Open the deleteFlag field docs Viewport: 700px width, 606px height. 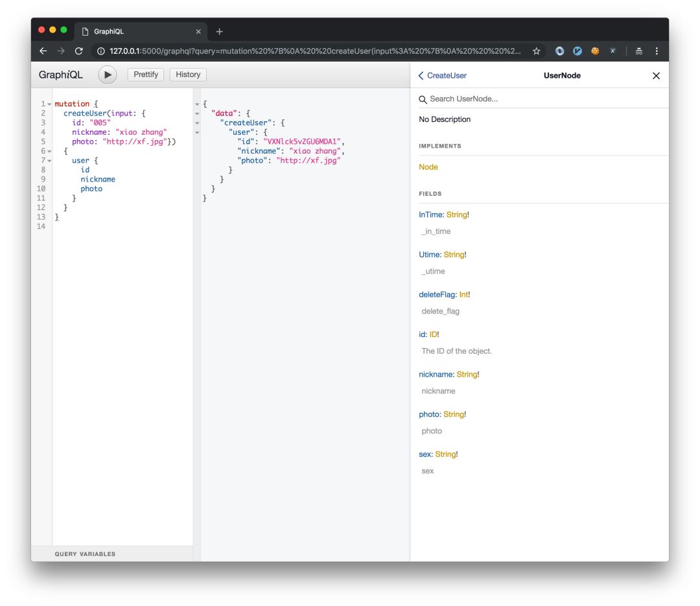437,295
